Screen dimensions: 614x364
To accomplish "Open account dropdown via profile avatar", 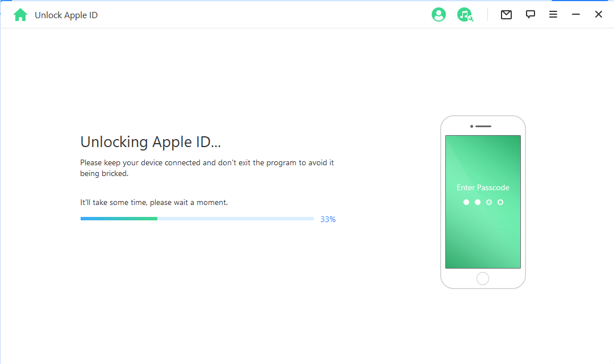I will [x=438, y=14].
